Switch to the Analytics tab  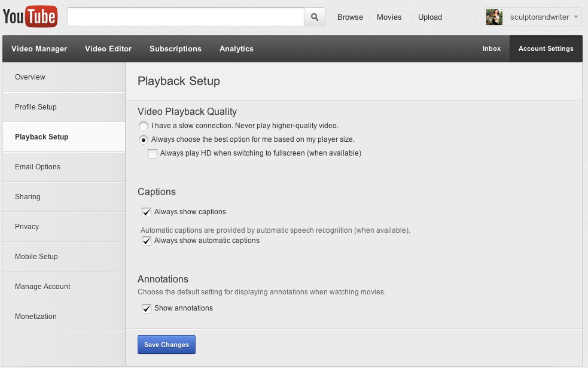[x=236, y=48]
